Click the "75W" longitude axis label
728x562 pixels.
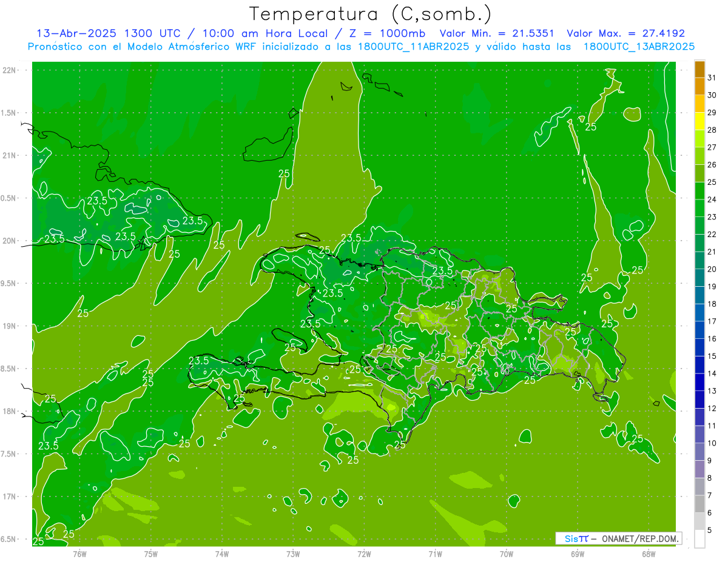click(x=151, y=554)
